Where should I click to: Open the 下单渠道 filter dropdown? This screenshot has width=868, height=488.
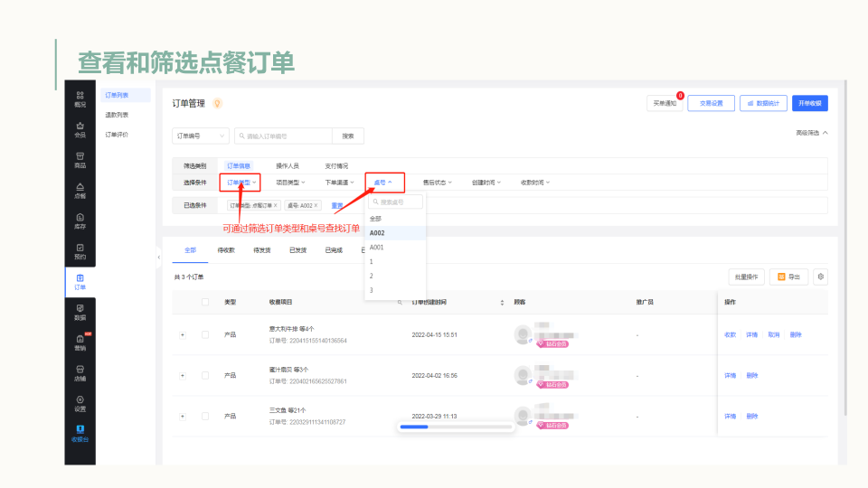click(x=339, y=183)
